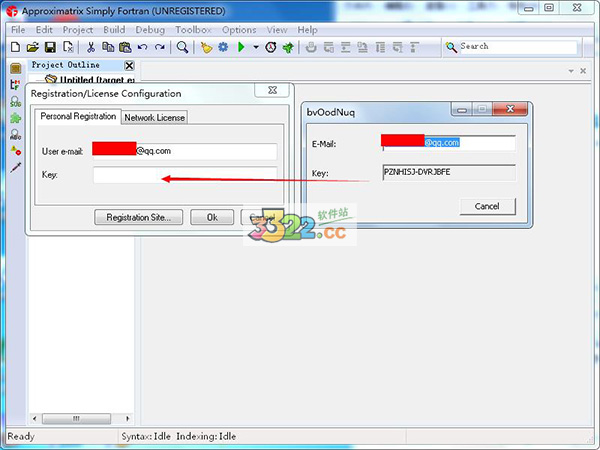Open the Options menu
This screenshot has height=450, width=600.
[239, 30]
